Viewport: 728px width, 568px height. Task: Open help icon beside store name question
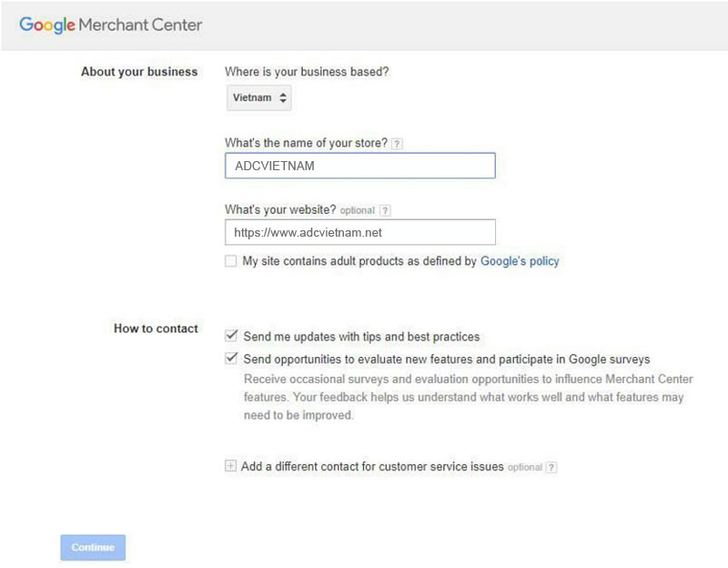tap(397, 143)
